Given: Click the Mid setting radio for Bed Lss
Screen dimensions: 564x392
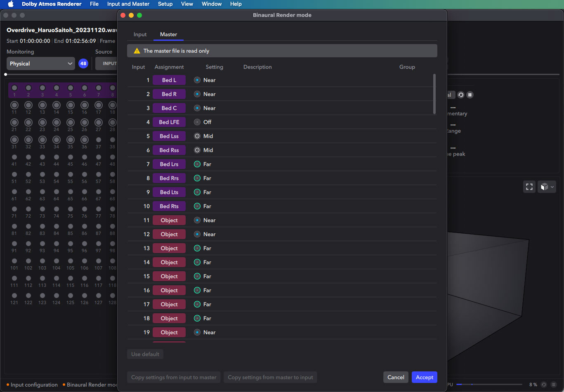Looking at the screenshot, I should coord(197,136).
